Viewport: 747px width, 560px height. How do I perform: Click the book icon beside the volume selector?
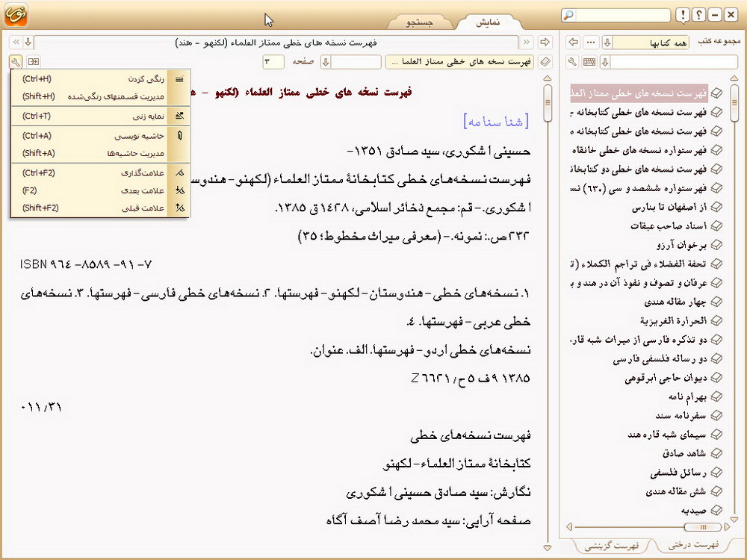tap(545, 62)
